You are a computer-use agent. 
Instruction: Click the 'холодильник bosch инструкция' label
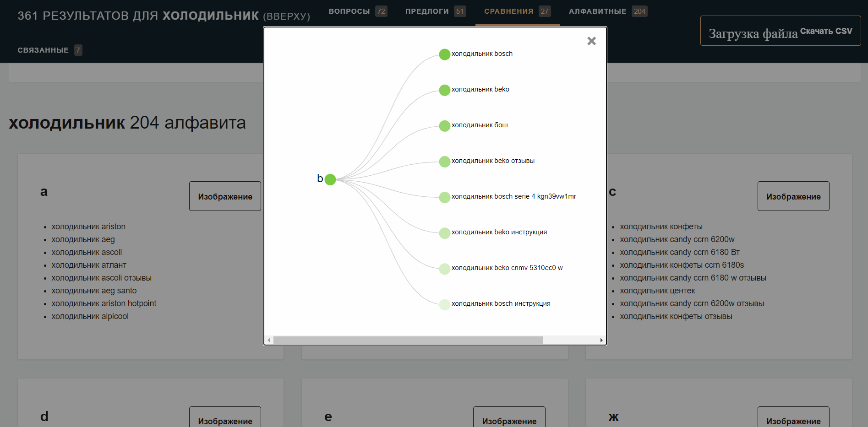pos(501,303)
